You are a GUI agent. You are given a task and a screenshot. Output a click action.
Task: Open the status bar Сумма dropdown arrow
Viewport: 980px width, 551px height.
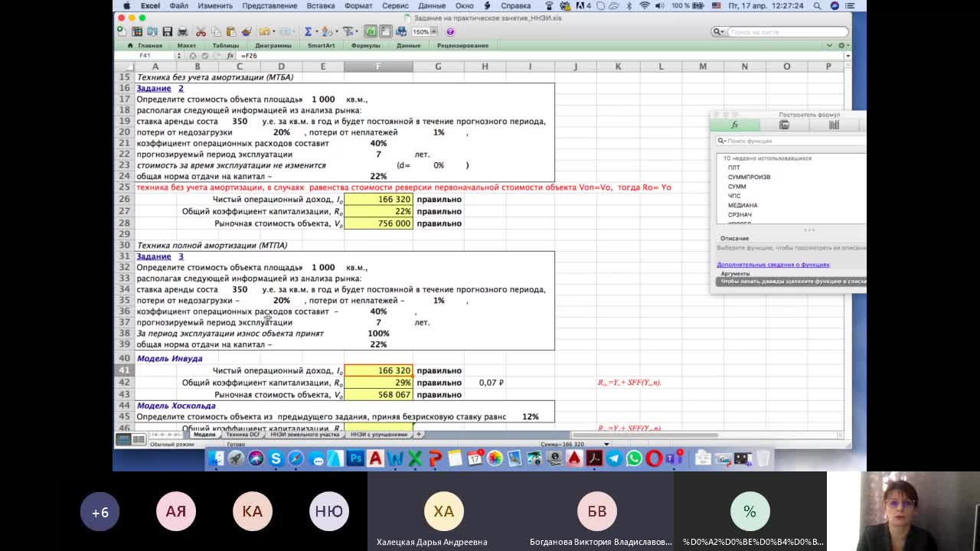point(606,444)
